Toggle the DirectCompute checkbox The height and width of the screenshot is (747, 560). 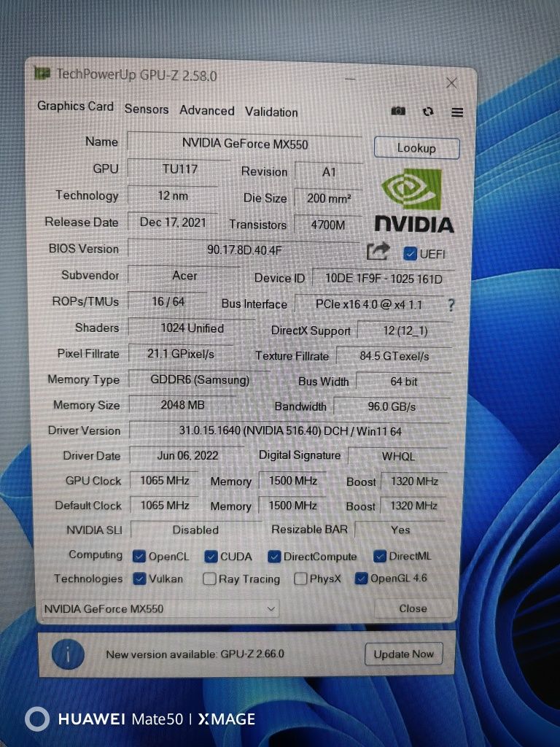coord(274,557)
